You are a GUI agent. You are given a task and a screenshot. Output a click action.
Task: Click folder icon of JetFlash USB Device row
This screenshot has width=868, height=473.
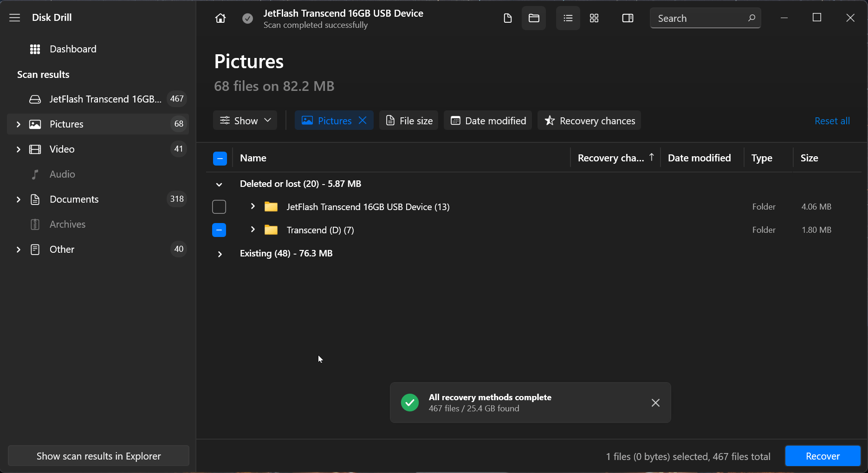(x=271, y=206)
